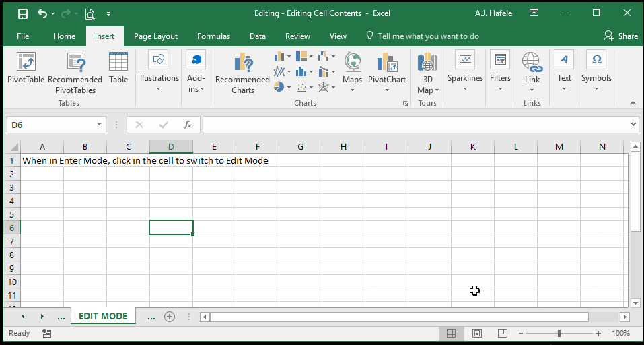Open the Add-ins dropdown

196,71
